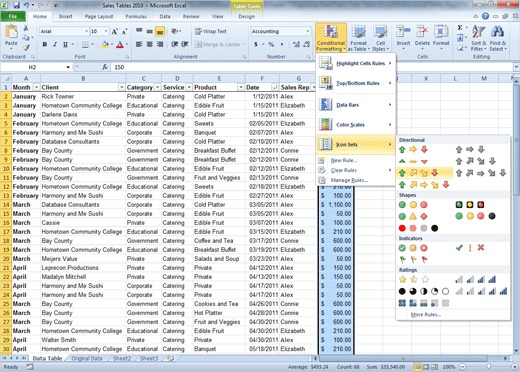Viewport: 520px width, 372px height.
Task: Open the Name Box dropdown arrow
Action: (x=68, y=67)
